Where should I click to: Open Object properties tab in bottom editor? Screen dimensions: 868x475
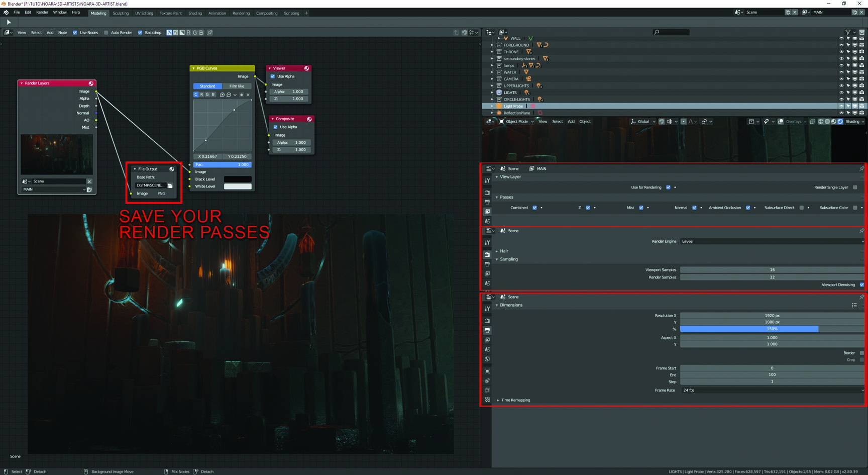[487, 371]
